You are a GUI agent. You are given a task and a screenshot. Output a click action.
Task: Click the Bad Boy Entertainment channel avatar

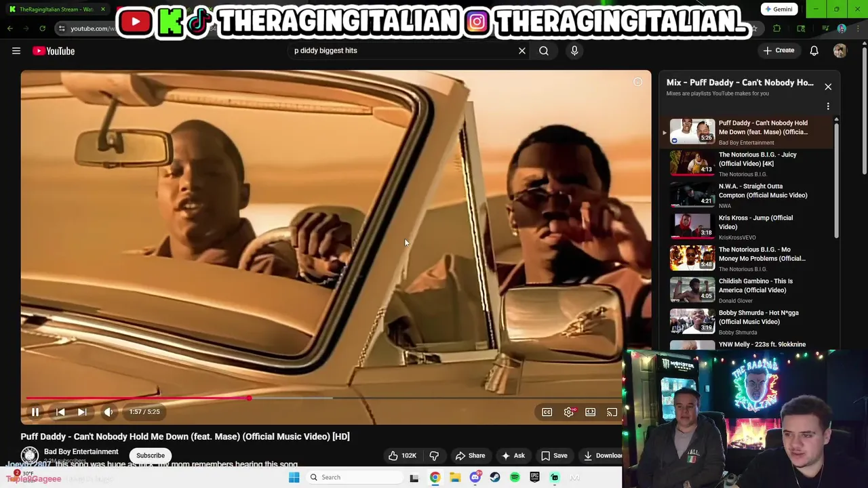(x=29, y=456)
